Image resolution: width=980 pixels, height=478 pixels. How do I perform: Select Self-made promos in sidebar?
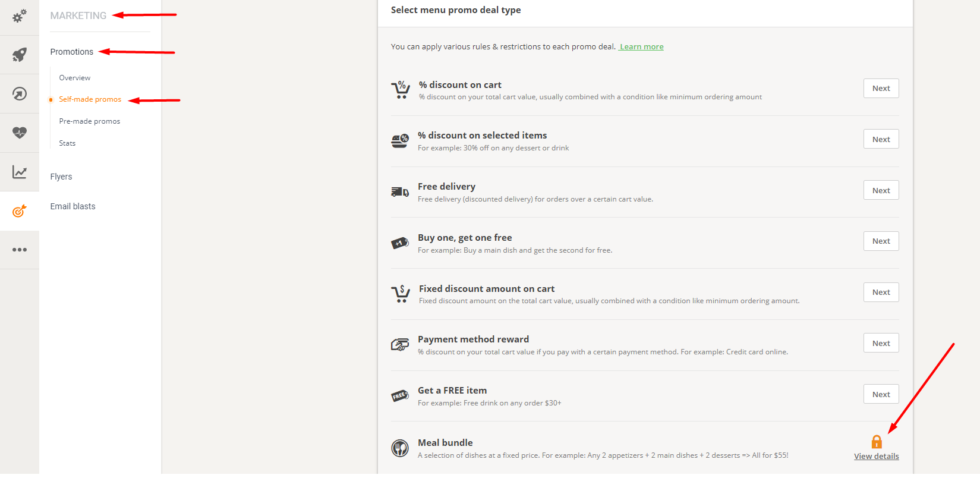coord(90,99)
